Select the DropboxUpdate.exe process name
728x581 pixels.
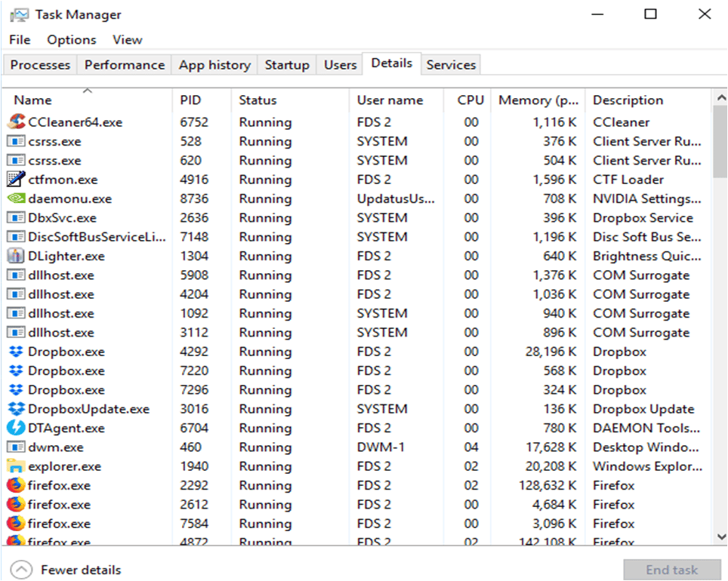88,409
